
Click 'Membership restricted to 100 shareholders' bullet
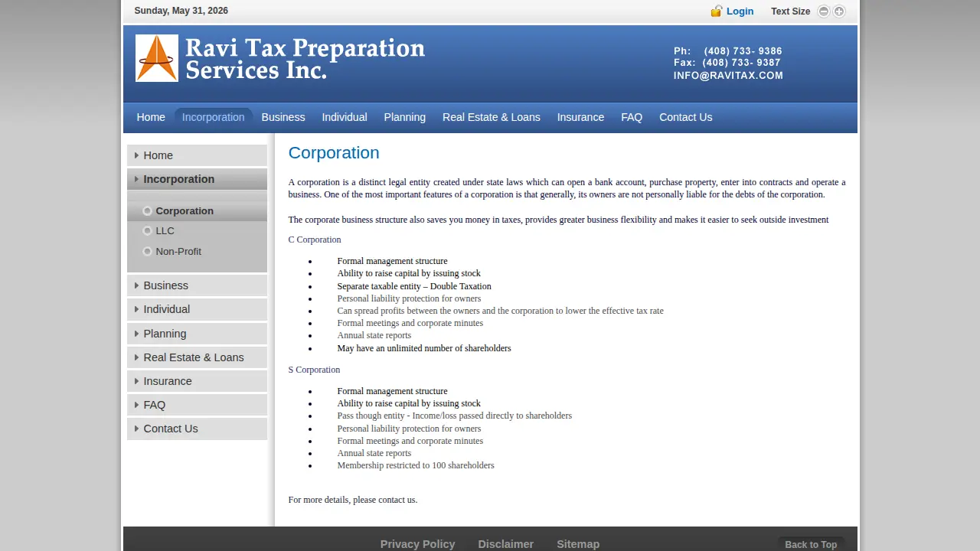tap(416, 465)
